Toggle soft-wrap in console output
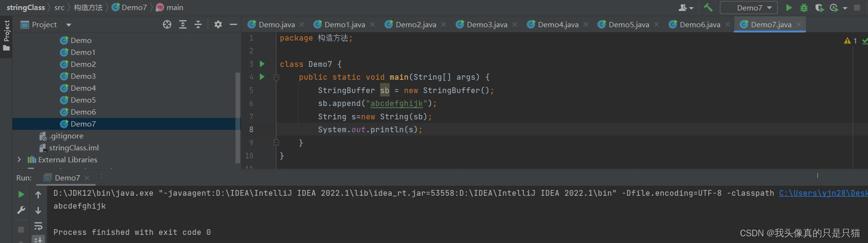 pos(38,226)
